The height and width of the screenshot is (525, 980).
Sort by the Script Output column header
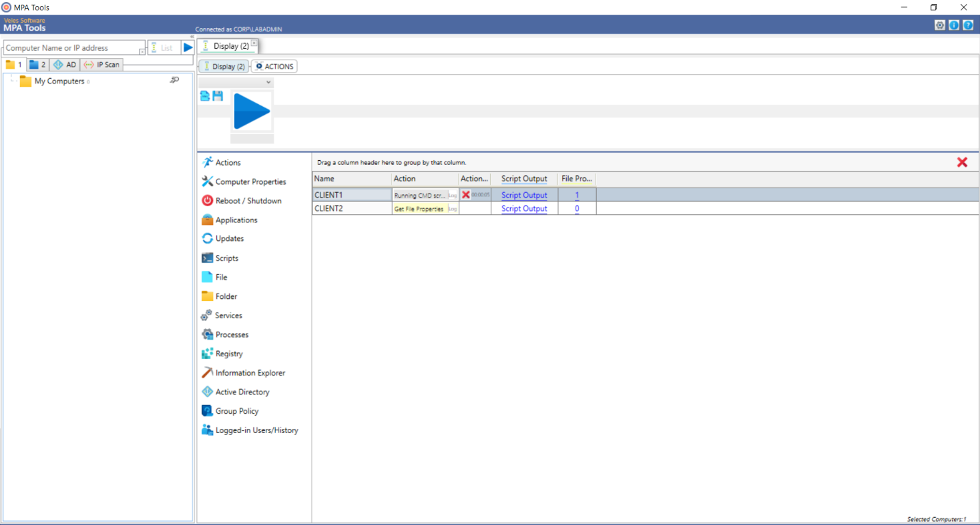(524, 179)
